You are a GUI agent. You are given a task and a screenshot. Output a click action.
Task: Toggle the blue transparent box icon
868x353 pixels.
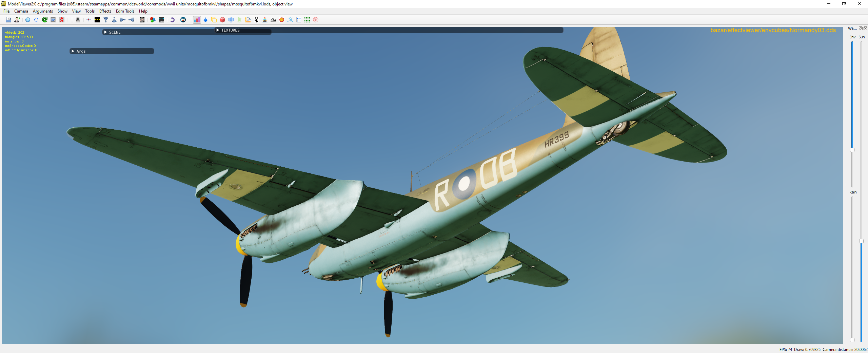click(x=231, y=20)
